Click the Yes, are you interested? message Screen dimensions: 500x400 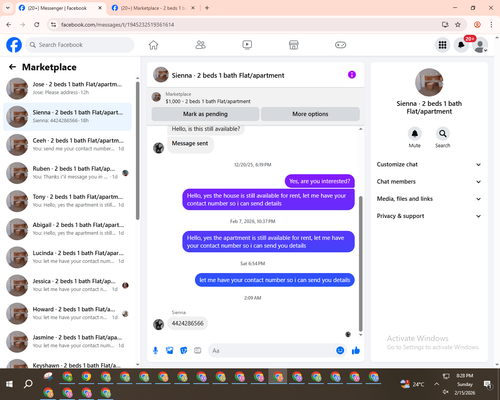pyautogui.click(x=319, y=181)
